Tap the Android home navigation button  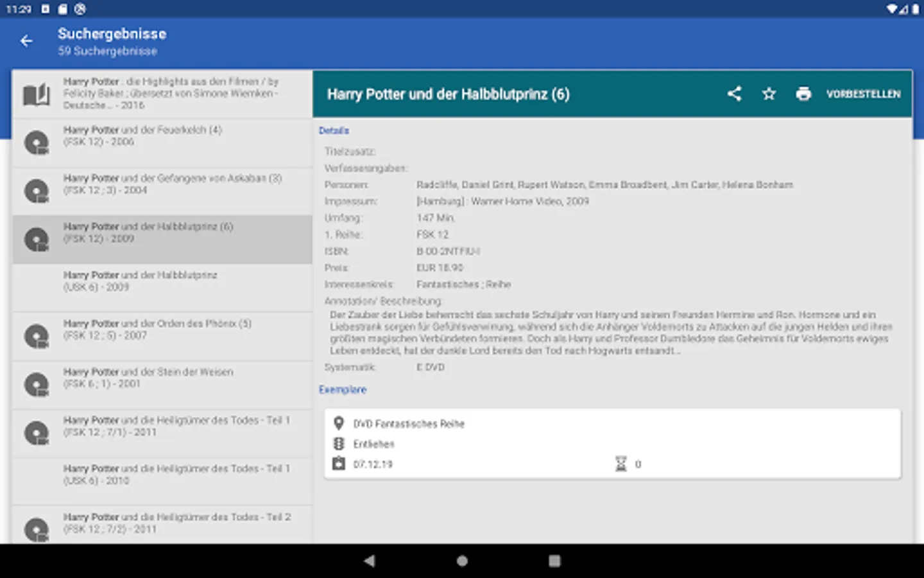[x=462, y=561]
